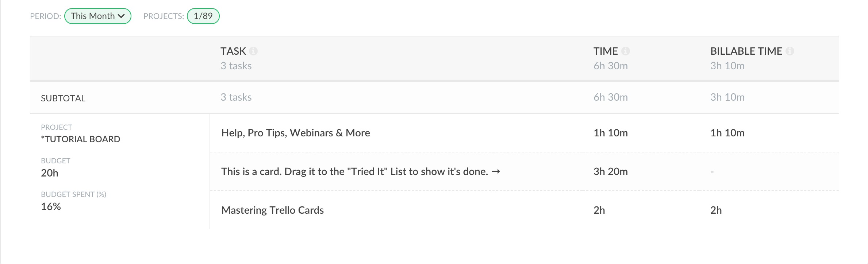
Task: Open the Help, Pro Tips, Webinars & More task
Action: tap(295, 133)
